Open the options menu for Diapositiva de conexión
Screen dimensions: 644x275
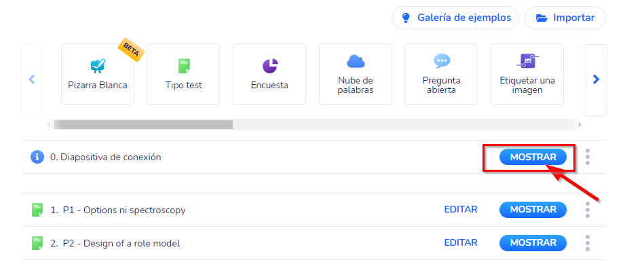point(588,157)
